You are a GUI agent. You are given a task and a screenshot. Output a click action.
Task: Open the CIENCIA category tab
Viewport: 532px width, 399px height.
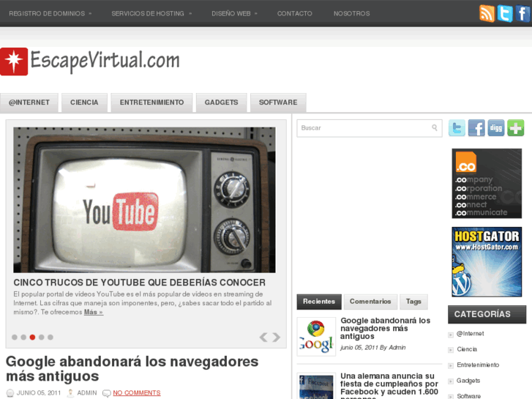[x=84, y=102]
